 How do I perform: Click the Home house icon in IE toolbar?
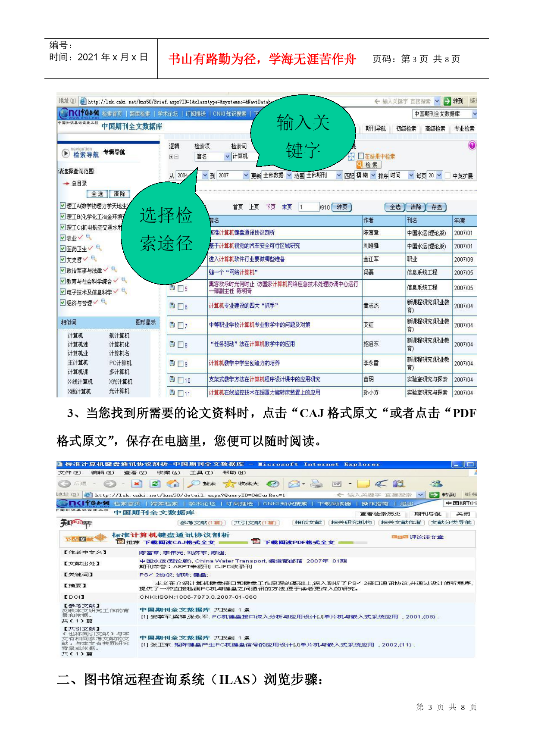(173, 484)
